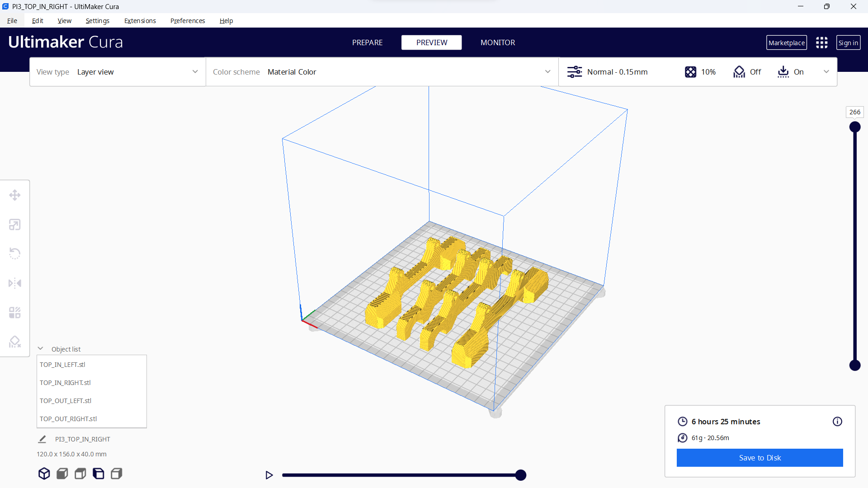Screen dimensions: 868x488
Task: Open Per Model Settings tool
Action: coord(15,313)
